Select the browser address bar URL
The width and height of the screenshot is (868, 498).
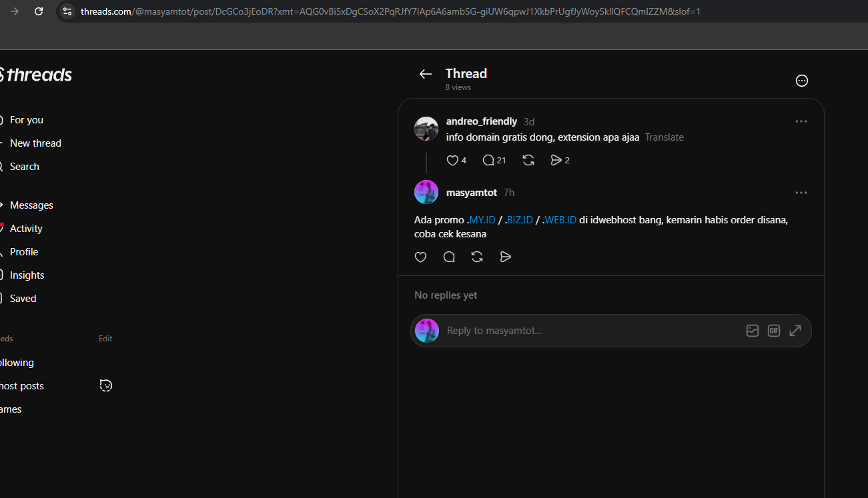click(x=390, y=11)
